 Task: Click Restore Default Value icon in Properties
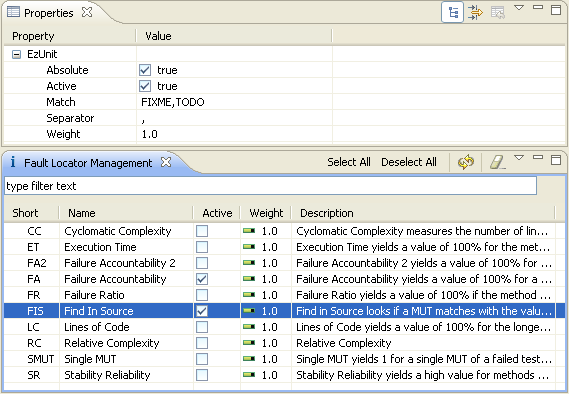point(498,12)
